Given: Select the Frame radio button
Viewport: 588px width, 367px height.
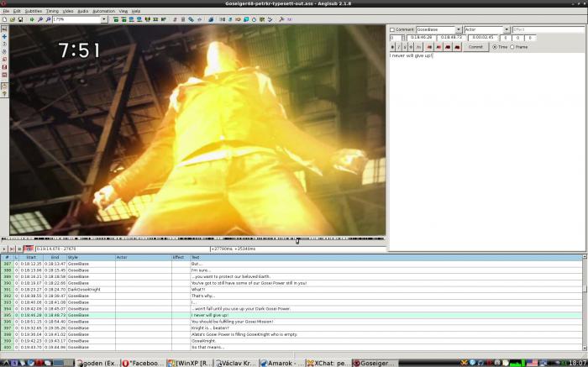Looking at the screenshot, I should (512, 47).
